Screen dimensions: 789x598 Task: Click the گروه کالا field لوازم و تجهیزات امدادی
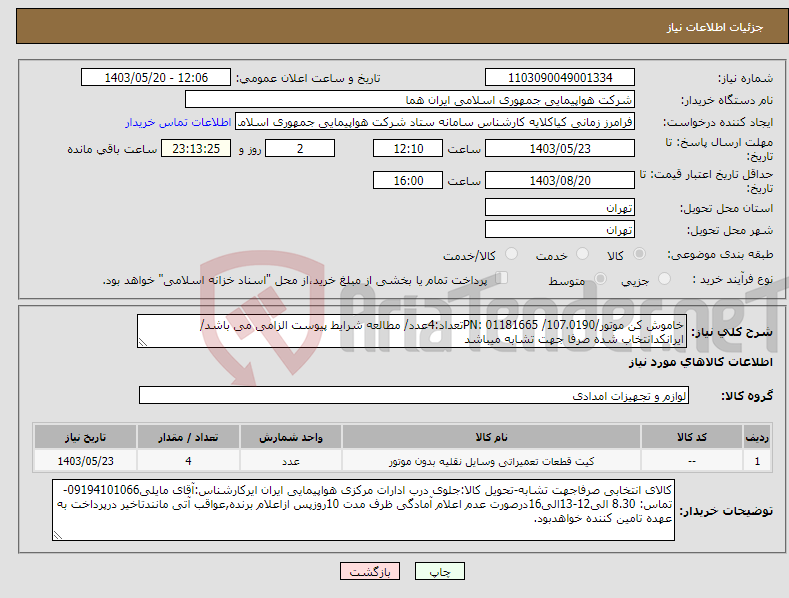point(414,396)
